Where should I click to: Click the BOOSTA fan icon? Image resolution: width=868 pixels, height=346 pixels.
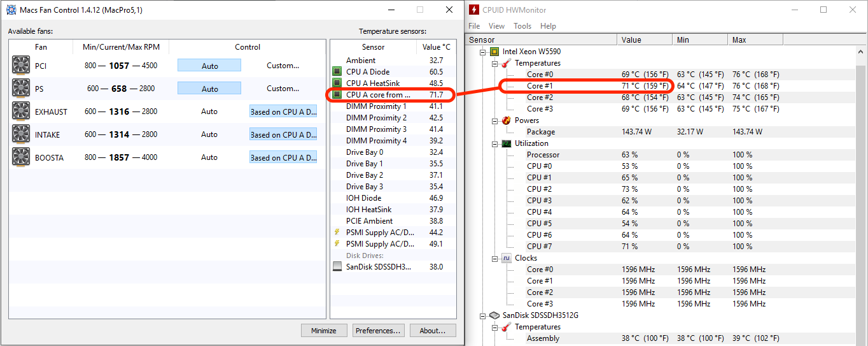coord(22,157)
